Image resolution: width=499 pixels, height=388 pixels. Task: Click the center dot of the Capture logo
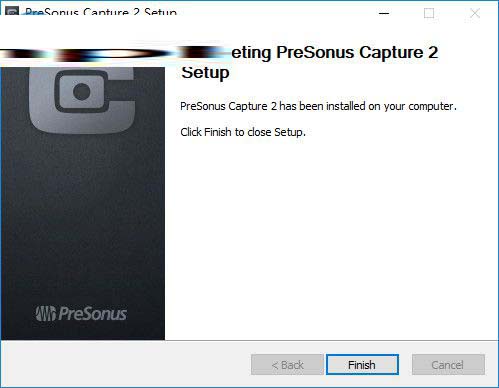tap(82, 92)
